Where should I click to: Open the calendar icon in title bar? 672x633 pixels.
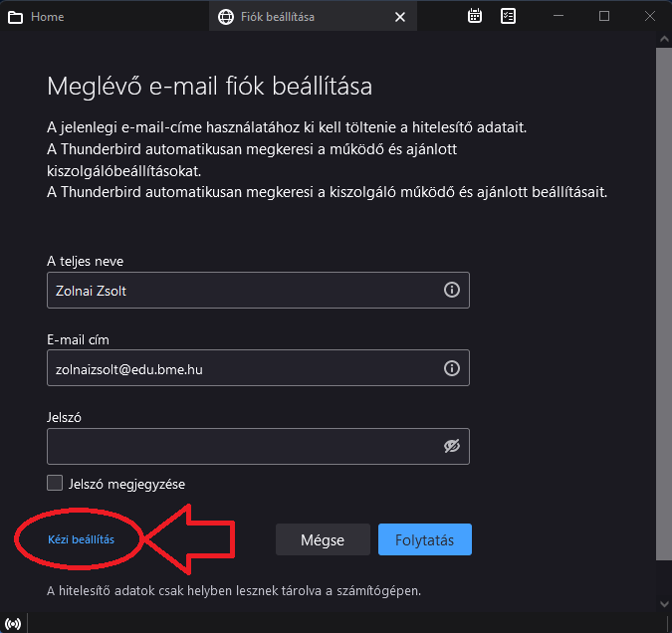(475, 16)
